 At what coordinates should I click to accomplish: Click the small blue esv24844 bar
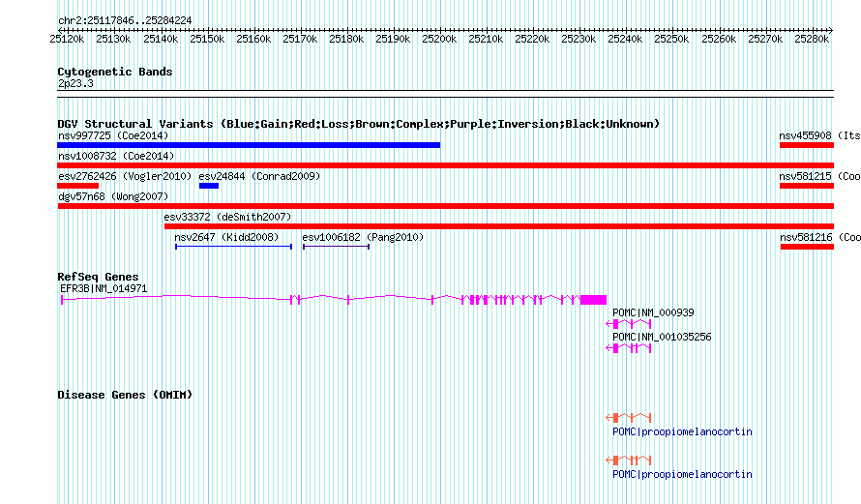(x=209, y=186)
